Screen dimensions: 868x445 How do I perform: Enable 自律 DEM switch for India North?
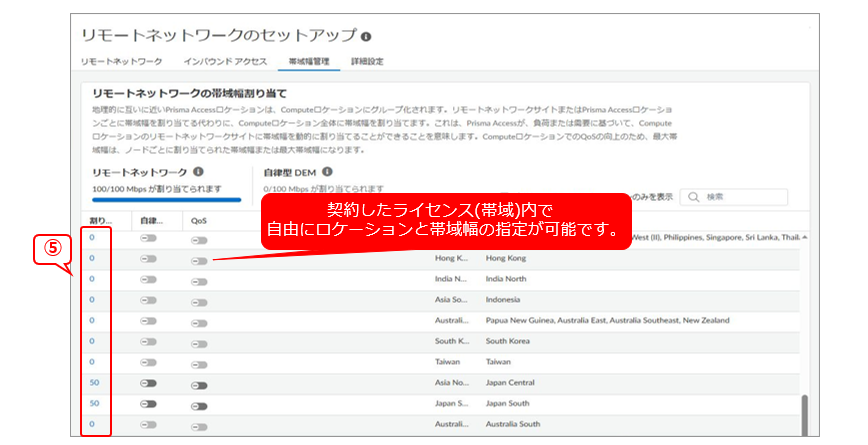[x=148, y=280]
